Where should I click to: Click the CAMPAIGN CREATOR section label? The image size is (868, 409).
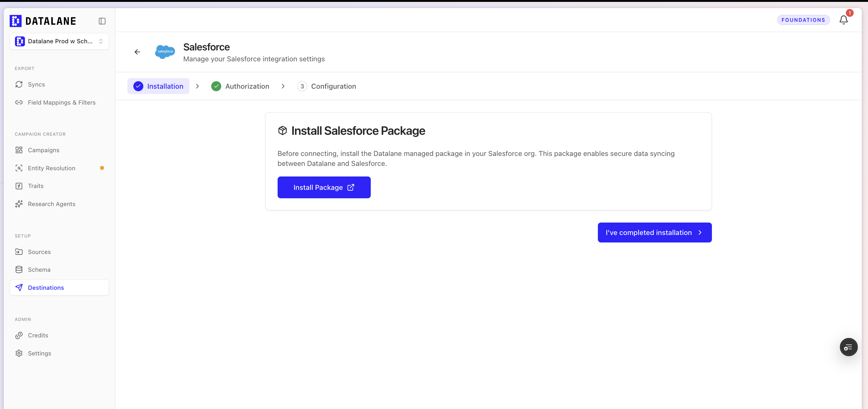40,134
